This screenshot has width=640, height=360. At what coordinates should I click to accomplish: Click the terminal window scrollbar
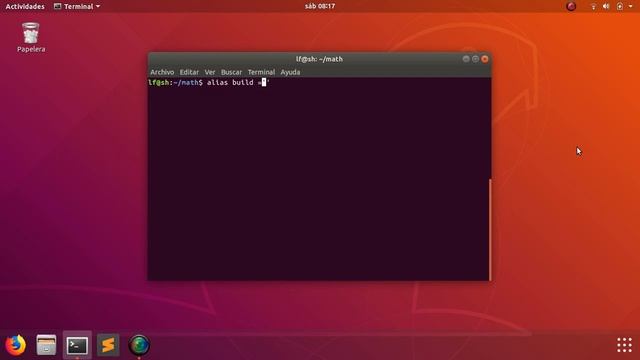[x=490, y=229]
